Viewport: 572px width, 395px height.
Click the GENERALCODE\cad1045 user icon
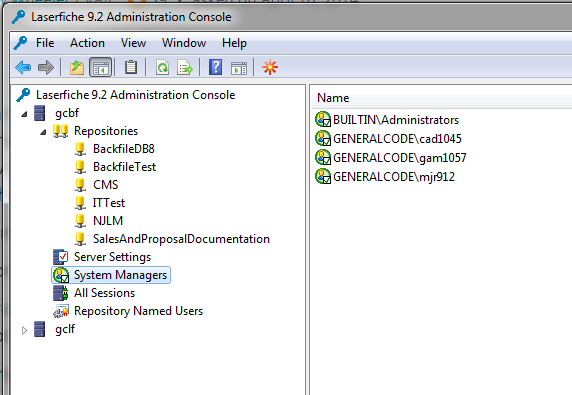tap(323, 139)
